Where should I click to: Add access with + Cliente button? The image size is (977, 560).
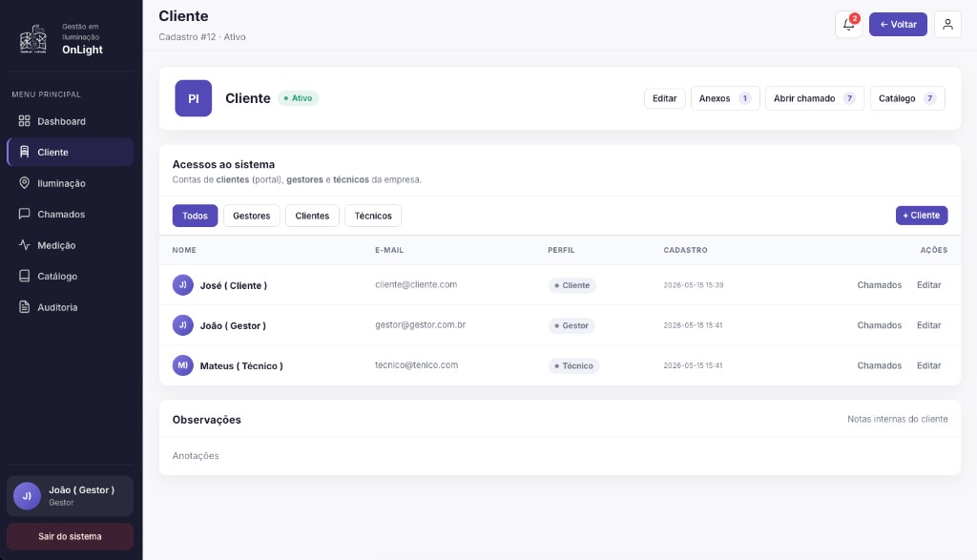pyautogui.click(x=922, y=215)
